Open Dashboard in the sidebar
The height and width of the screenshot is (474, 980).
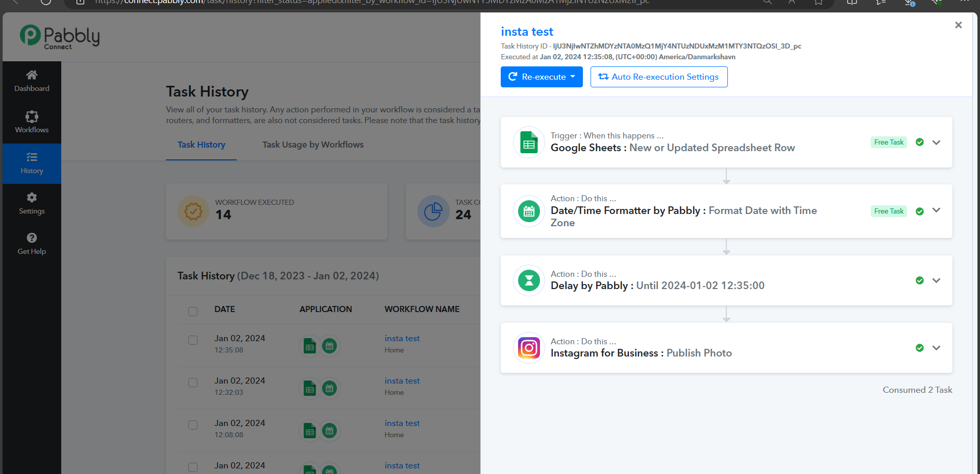32,81
